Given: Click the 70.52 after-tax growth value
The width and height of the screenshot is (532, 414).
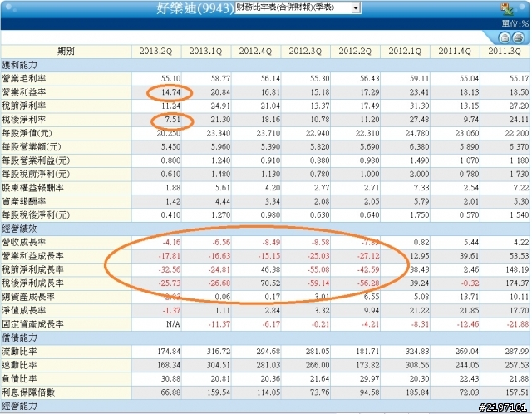Looking at the screenshot, I should (x=270, y=283).
